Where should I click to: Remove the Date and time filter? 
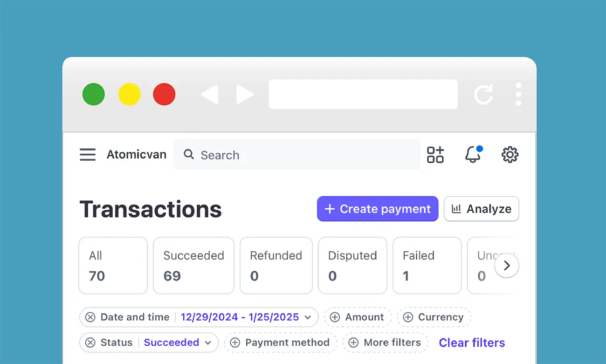(90, 317)
